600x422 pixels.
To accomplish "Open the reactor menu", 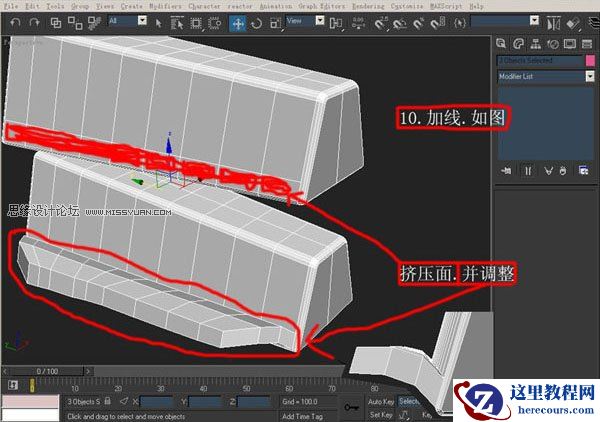I will click(x=240, y=6).
